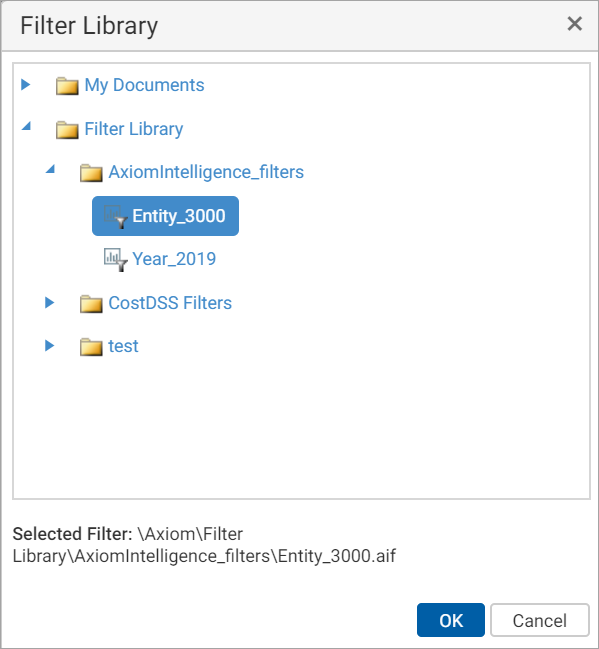Click the Year_2019 filter icon
599x649 pixels.
click(x=115, y=260)
